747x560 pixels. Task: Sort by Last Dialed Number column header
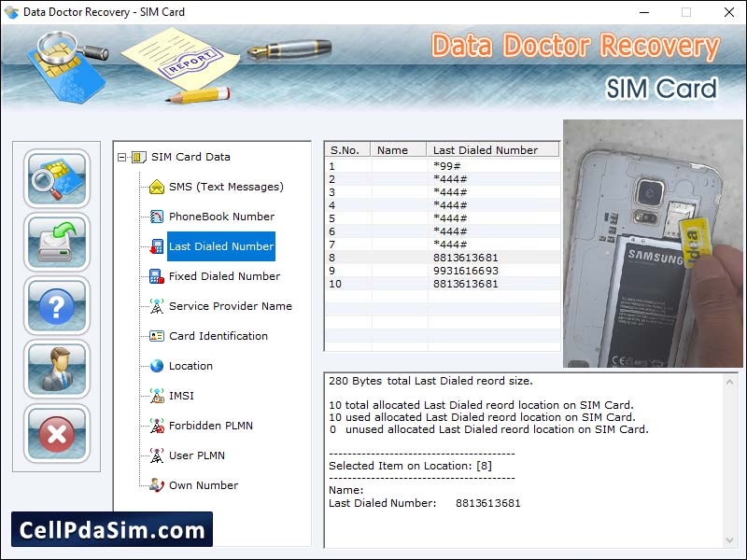(x=493, y=150)
